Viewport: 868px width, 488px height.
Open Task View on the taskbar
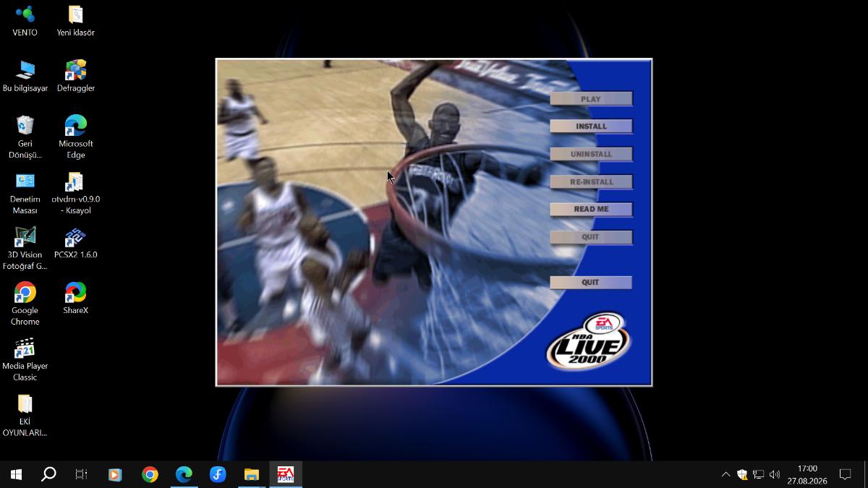[x=82, y=474]
